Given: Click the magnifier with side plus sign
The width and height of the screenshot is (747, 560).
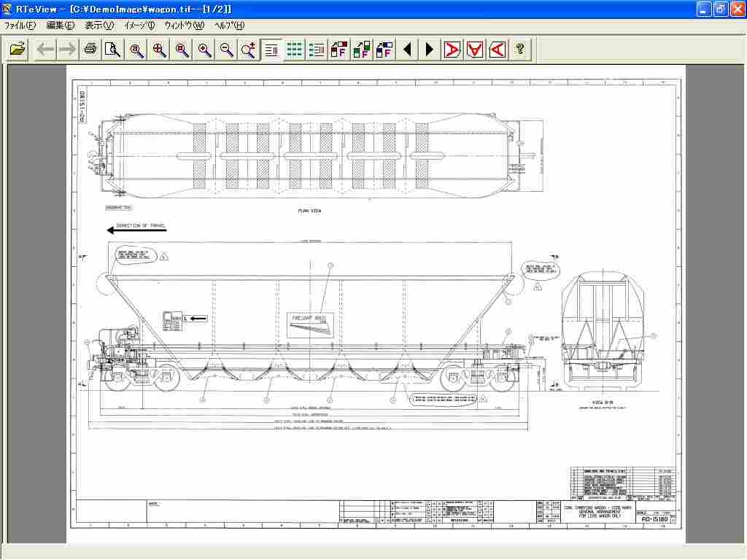Looking at the screenshot, I should click(x=249, y=49).
